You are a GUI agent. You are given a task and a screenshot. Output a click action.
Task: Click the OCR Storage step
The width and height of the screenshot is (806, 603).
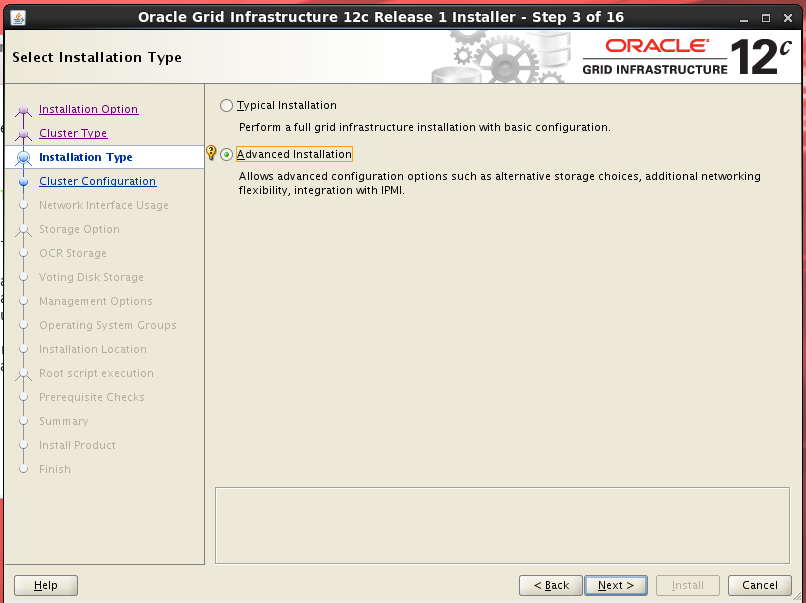73,253
